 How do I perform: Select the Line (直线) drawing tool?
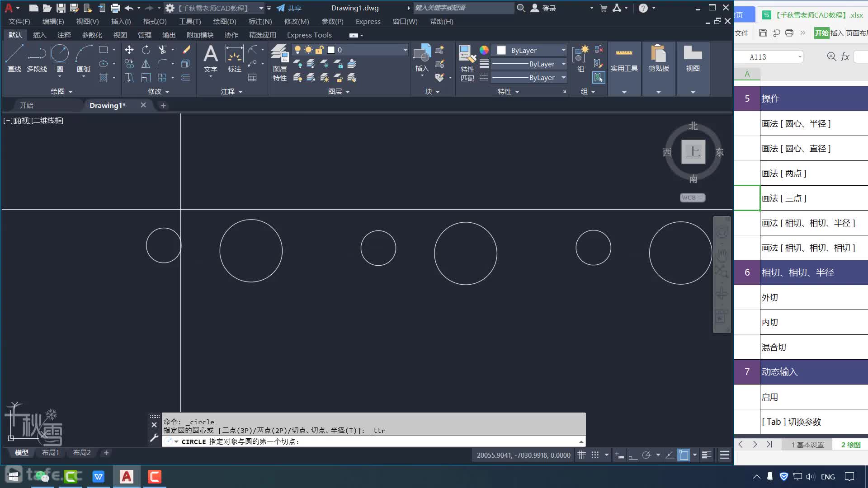click(14, 59)
